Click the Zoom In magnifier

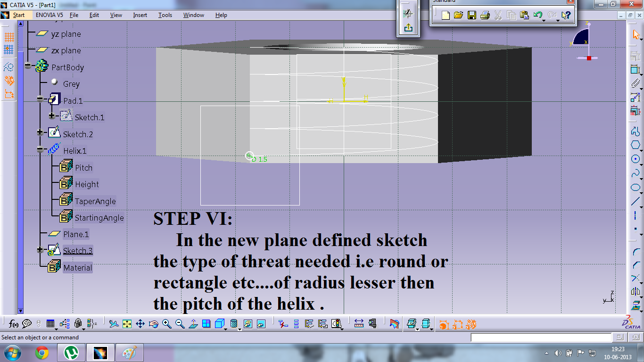(166, 324)
